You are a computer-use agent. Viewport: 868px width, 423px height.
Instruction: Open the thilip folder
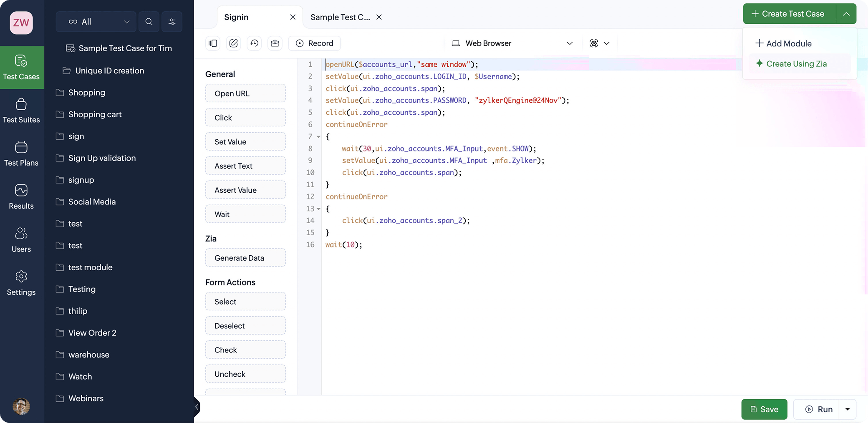(72, 311)
